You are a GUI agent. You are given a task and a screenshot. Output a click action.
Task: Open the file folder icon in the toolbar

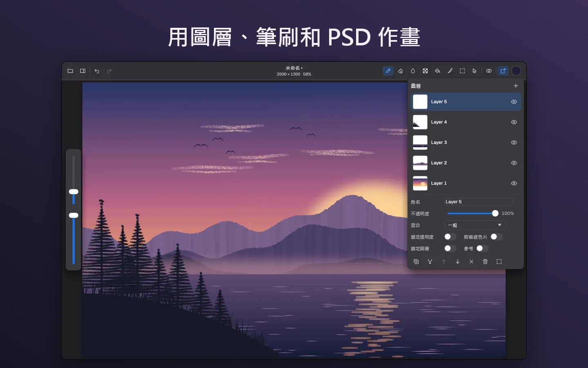click(x=70, y=71)
